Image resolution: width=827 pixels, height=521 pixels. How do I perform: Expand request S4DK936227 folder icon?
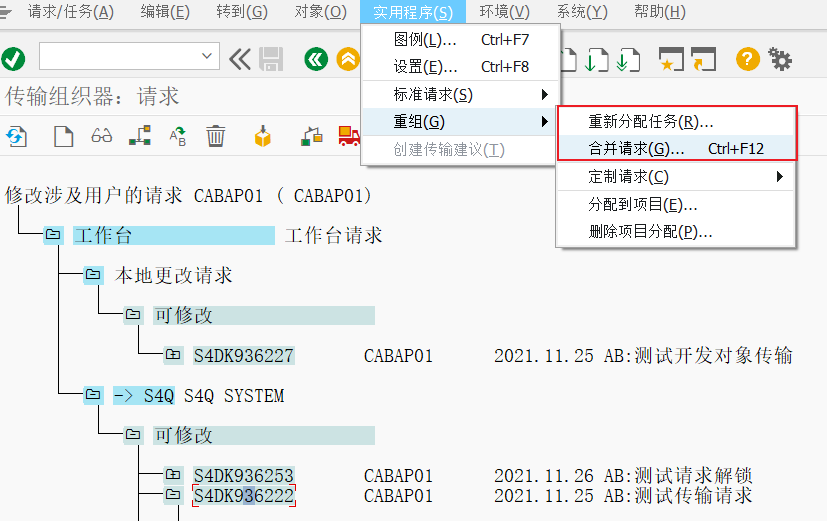coord(173,355)
